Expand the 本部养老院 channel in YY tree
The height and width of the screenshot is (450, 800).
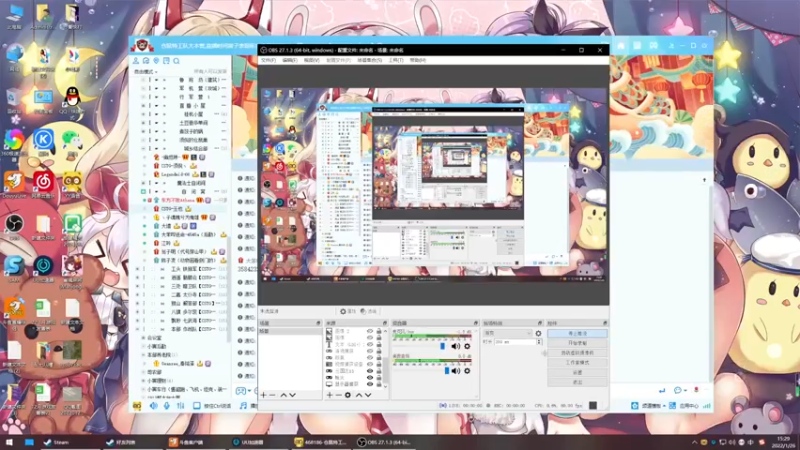point(143,355)
